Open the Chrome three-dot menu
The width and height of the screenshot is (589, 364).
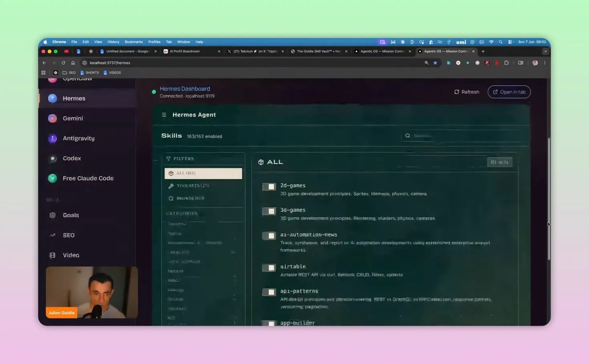545,63
